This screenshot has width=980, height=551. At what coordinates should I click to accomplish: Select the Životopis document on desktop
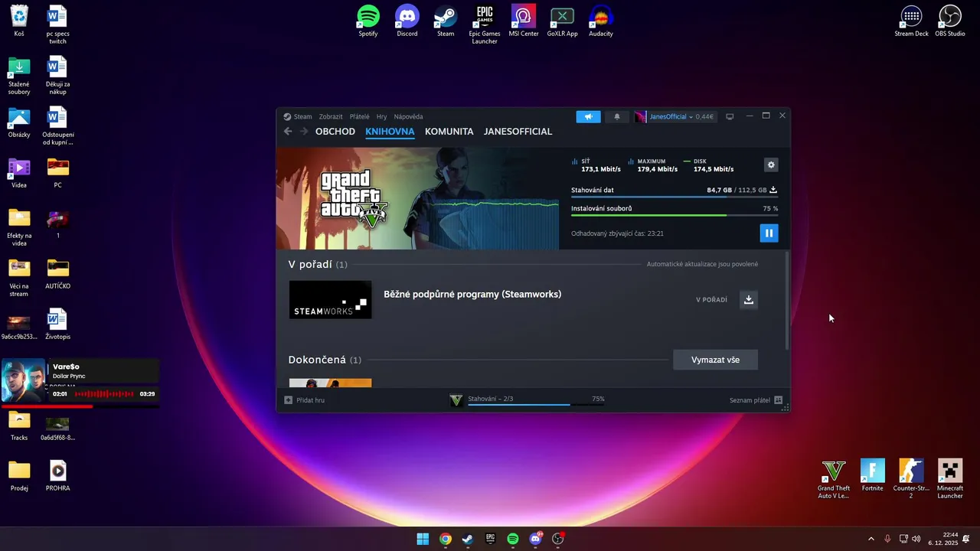coord(58,324)
